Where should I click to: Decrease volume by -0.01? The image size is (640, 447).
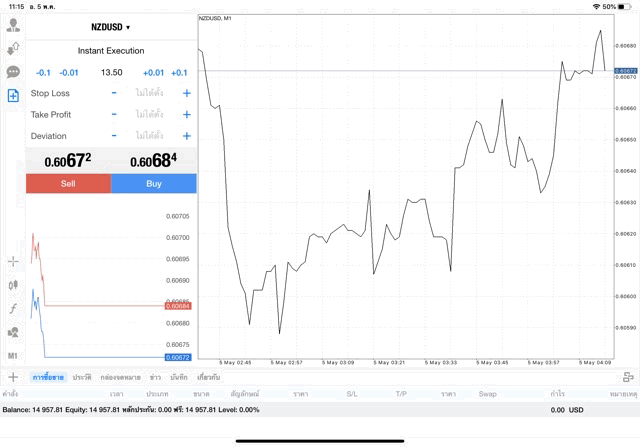point(69,72)
